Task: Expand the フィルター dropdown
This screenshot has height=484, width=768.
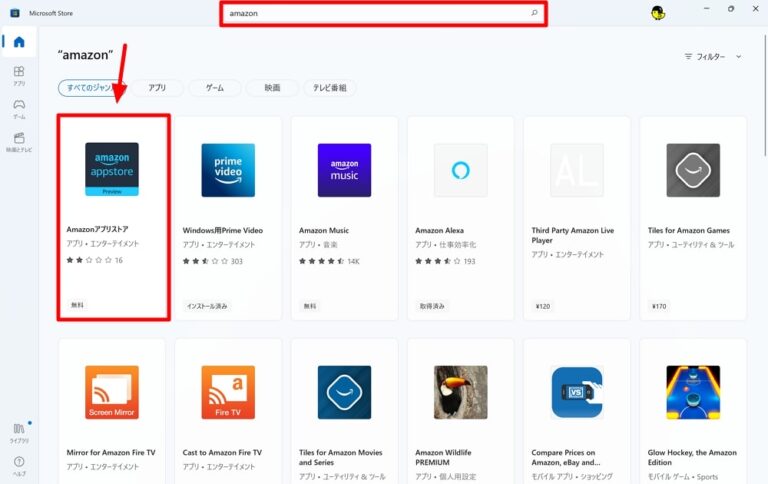Action: tap(713, 57)
